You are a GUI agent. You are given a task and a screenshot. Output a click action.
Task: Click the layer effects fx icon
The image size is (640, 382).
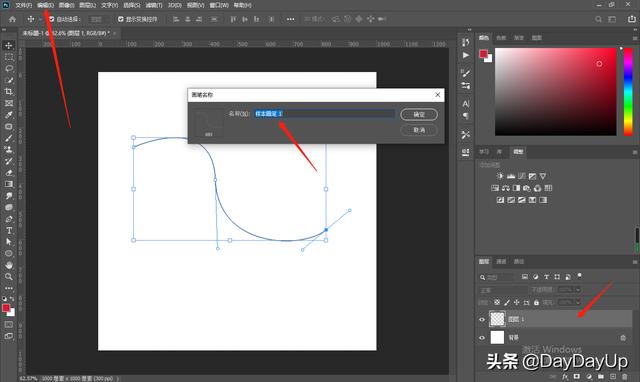[565, 376]
